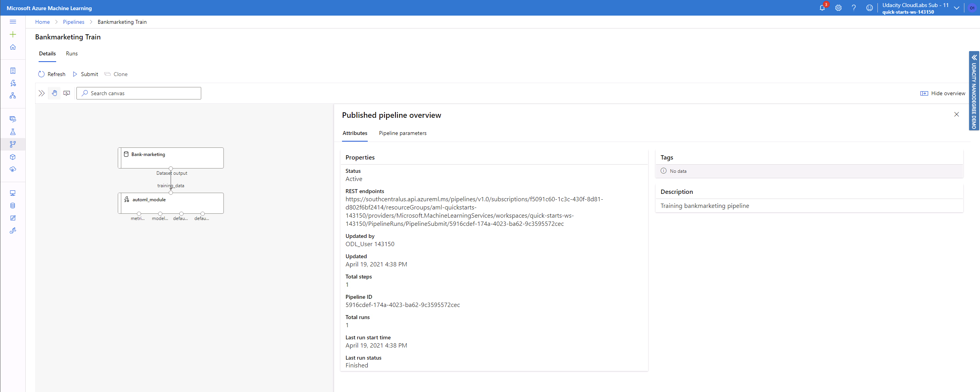The height and width of the screenshot is (392, 980).
Task: Expand the Udacity CloudLabs subscription dropdown
Action: coord(956,8)
